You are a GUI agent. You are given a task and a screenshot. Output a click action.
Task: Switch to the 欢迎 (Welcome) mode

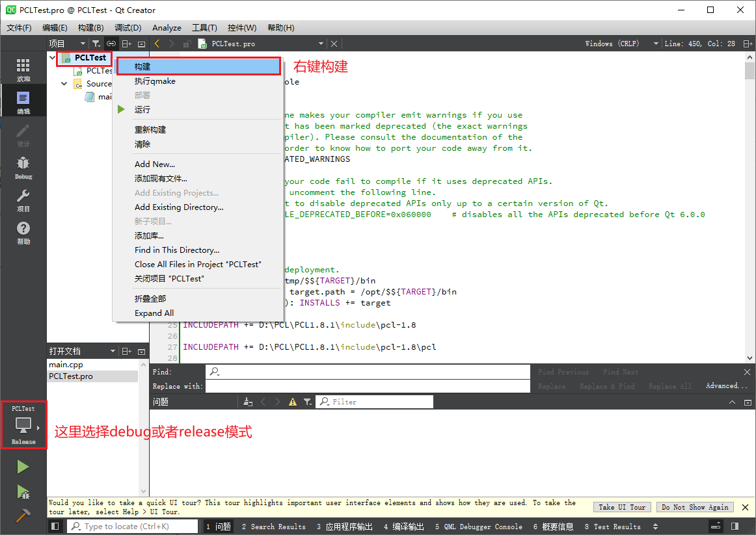tap(23, 67)
